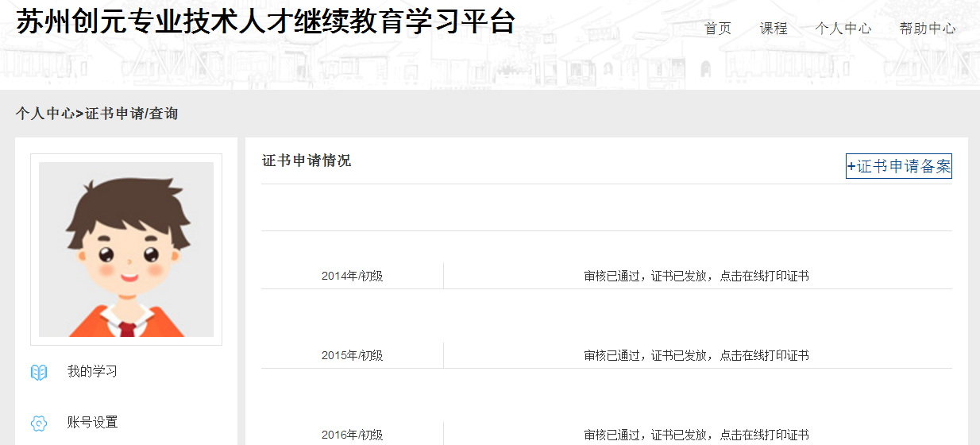Select the 账号设置 sidebar text link
The height and width of the screenshot is (445, 980).
pyautogui.click(x=92, y=423)
